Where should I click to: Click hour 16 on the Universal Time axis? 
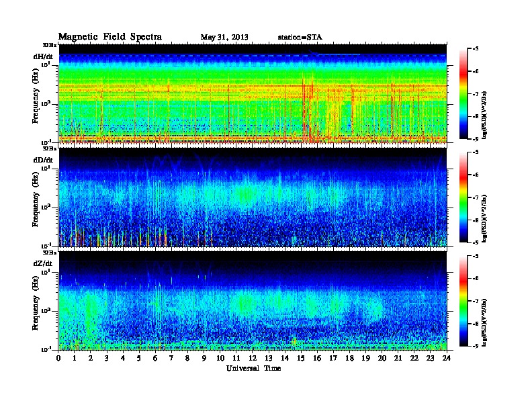(317, 358)
